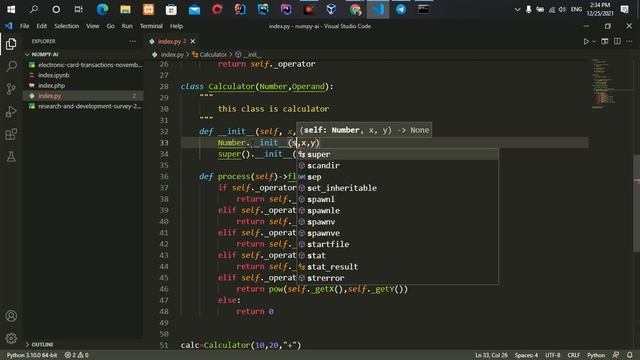Choose 'stat_result' autocomplete suggestion
The width and height of the screenshot is (640, 360).
point(397,267)
